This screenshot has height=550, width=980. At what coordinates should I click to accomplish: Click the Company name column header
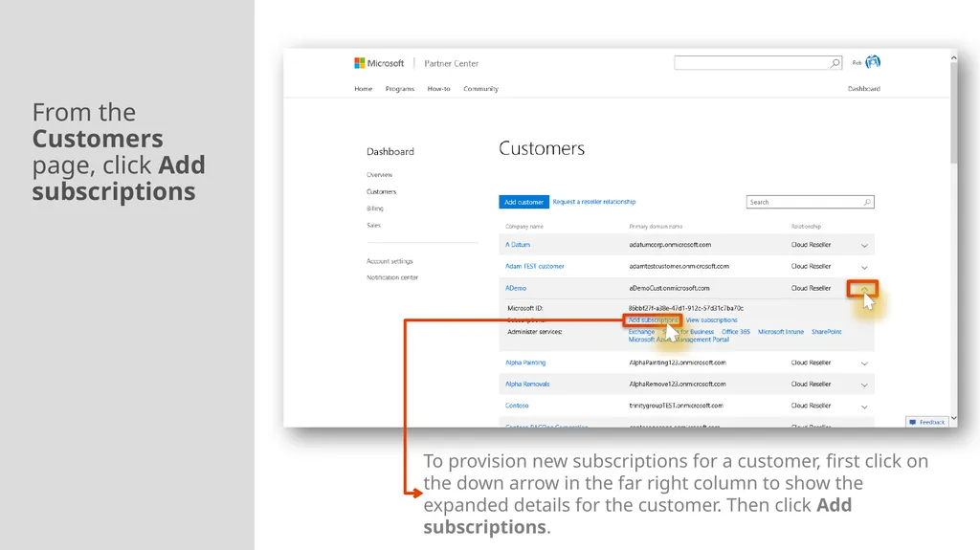pyautogui.click(x=523, y=227)
